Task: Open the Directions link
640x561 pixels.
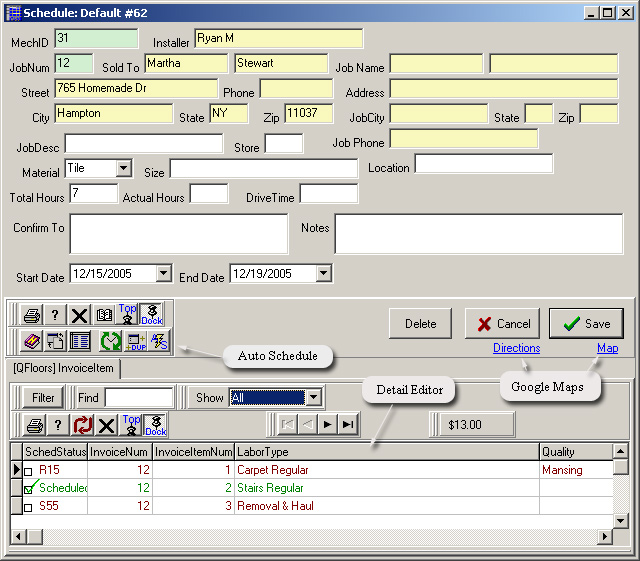Action: pyautogui.click(x=516, y=348)
